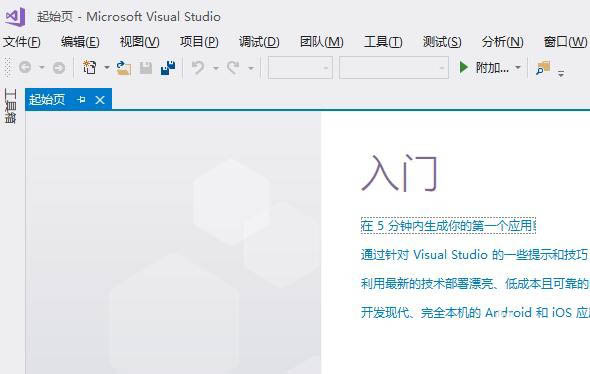
Task: Open the 团队(M) menu
Action: (x=322, y=41)
